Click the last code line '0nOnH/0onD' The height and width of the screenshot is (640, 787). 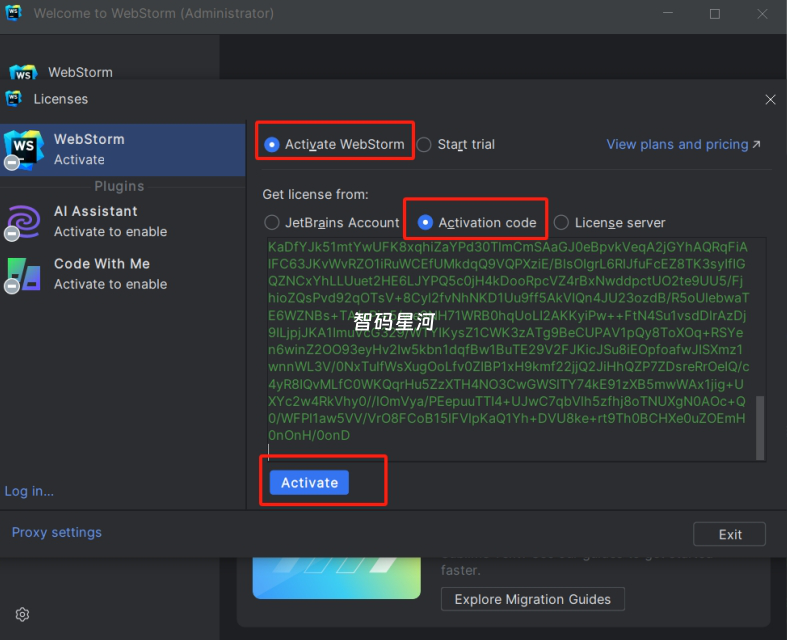pos(309,435)
